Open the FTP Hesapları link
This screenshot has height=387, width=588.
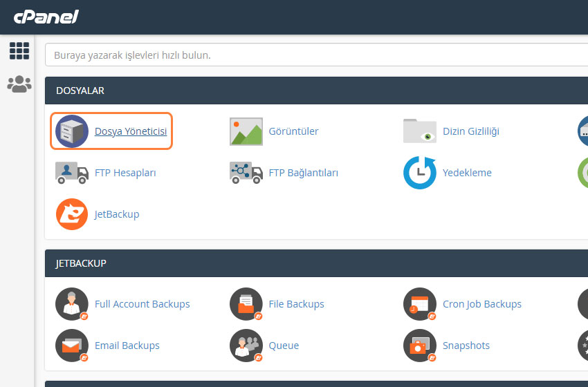click(x=125, y=173)
